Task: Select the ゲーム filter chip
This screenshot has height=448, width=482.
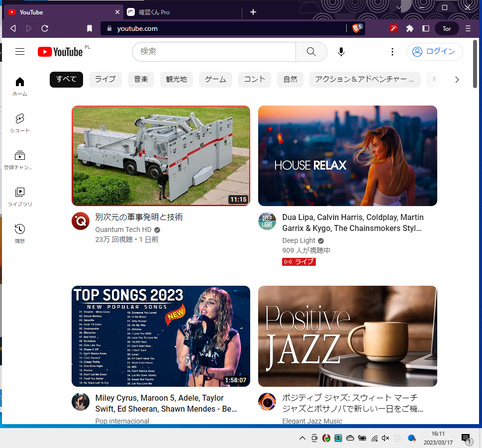Action: (x=215, y=79)
